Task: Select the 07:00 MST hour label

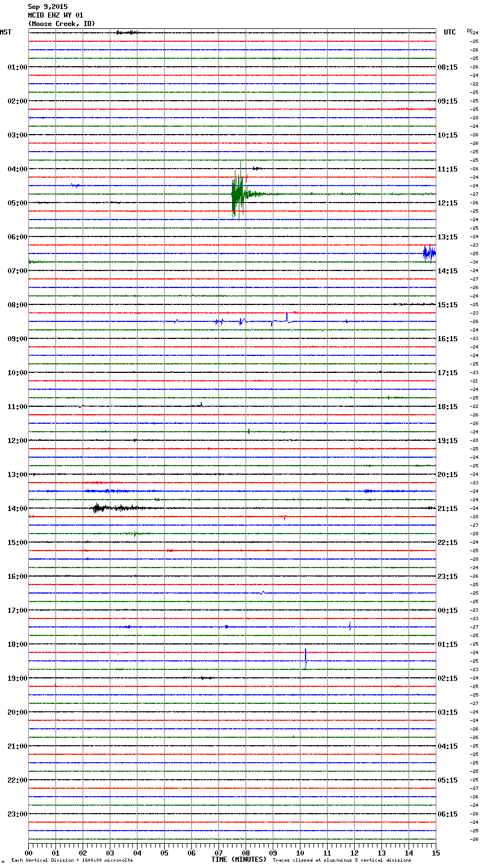Action: click(x=18, y=271)
